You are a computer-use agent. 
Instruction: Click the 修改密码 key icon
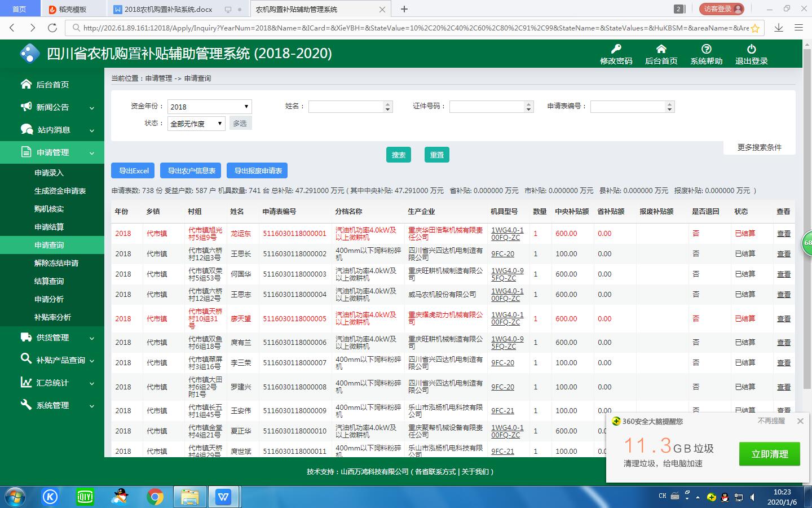616,49
